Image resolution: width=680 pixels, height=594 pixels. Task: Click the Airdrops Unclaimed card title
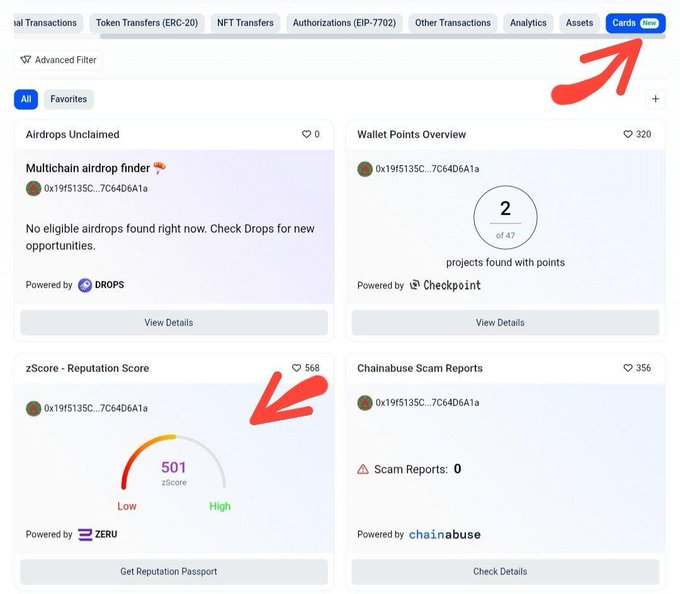pyautogui.click(x=72, y=134)
